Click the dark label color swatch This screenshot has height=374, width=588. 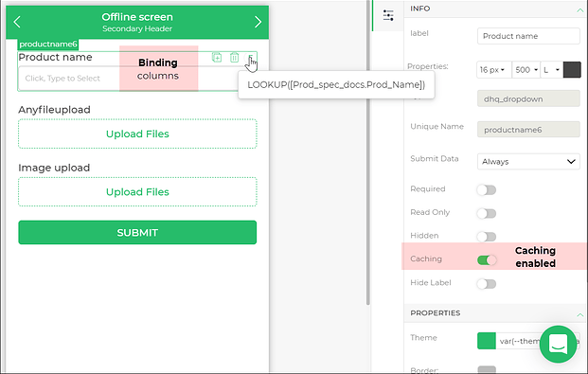[x=572, y=70]
